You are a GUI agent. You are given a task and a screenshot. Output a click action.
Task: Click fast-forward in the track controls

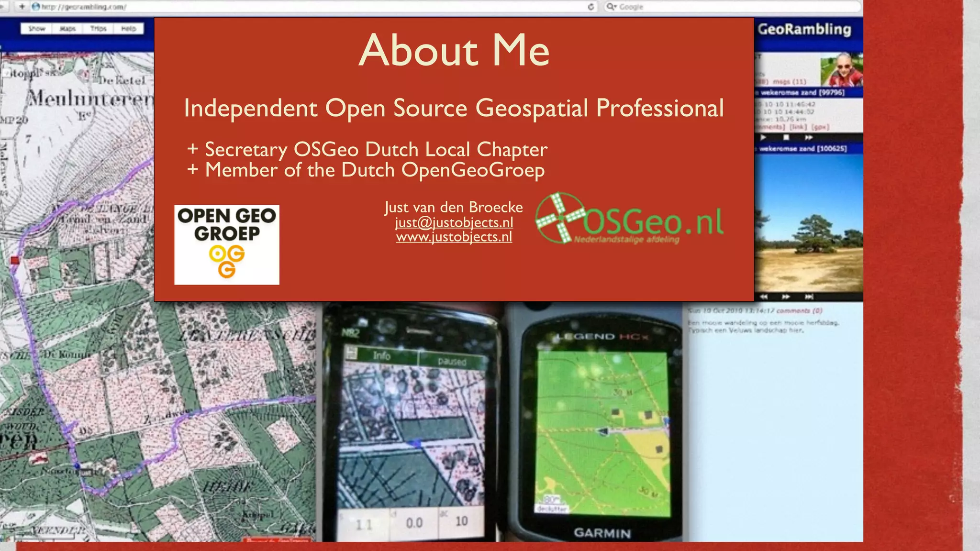click(x=808, y=138)
